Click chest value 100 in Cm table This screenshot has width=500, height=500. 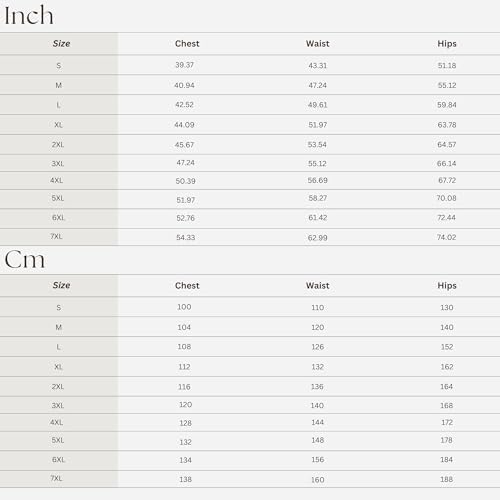[x=184, y=307]
